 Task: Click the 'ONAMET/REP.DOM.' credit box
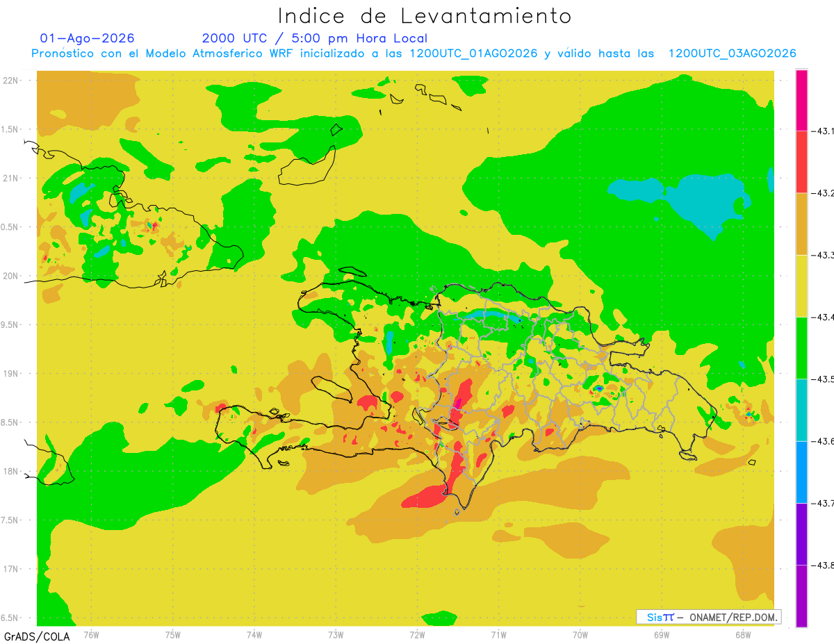coord(708,617)
